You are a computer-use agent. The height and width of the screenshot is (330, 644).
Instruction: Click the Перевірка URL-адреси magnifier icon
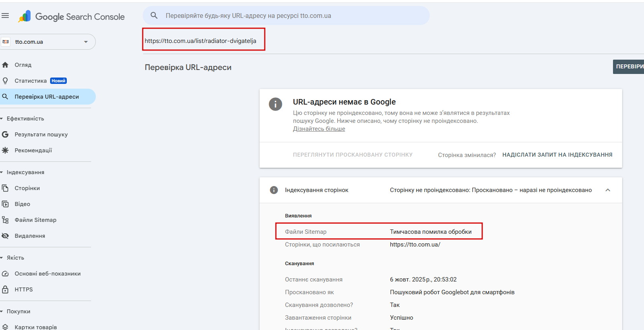point(5,97)
